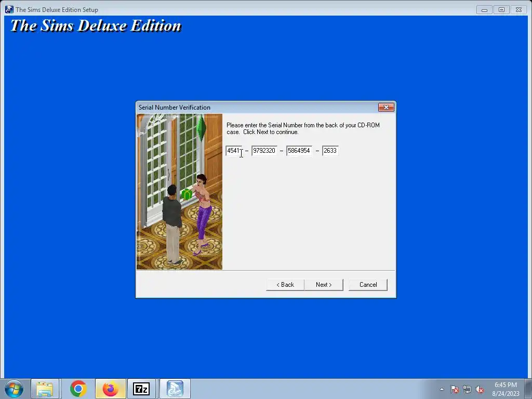
Task: Select the Sims setup taskbar icon
Action: pos(175,389)
